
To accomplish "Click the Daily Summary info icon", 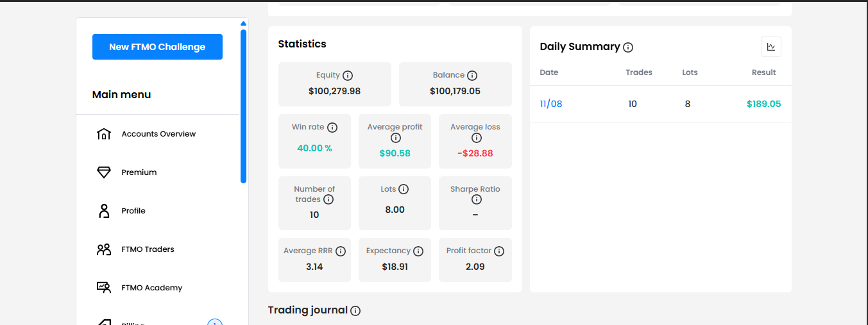I will pos(628,47).
